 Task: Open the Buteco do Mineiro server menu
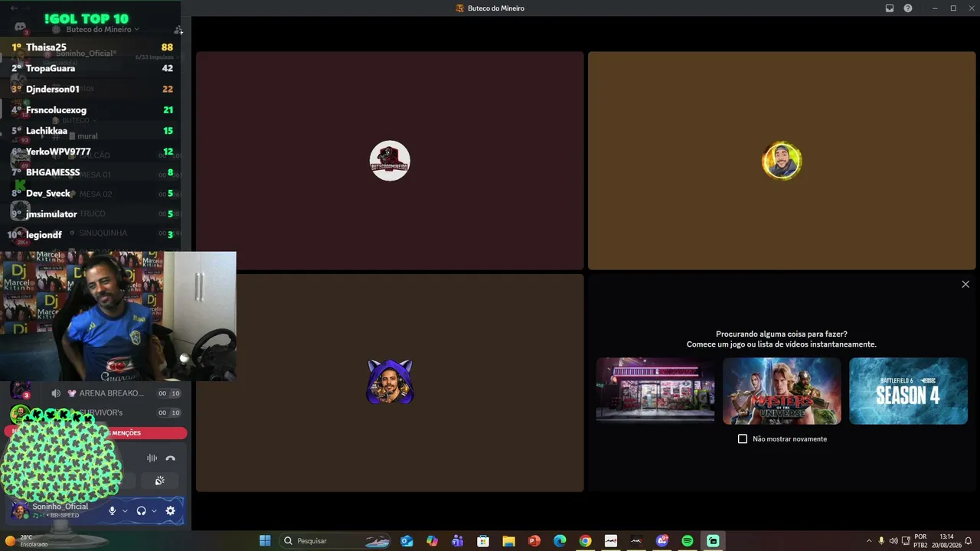[103, 30]
